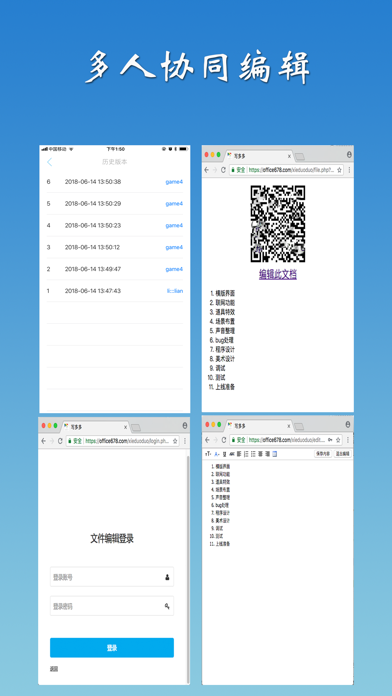
Task: Go back in the editor page browser
Action: point(207,440)
